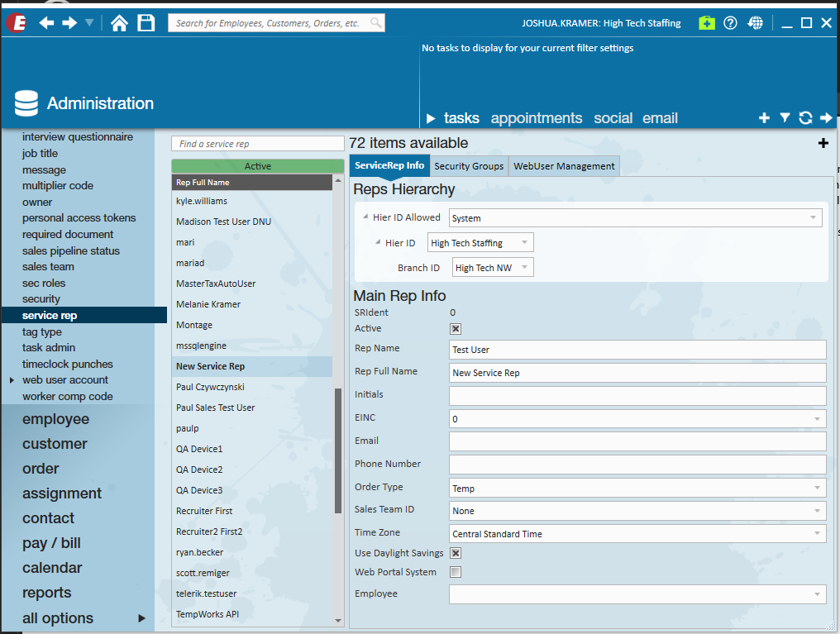Image resolution: width=840 pixels, height=634 pixels.
Task: Click the Phone Number input field
Action: tap(637, 465)
